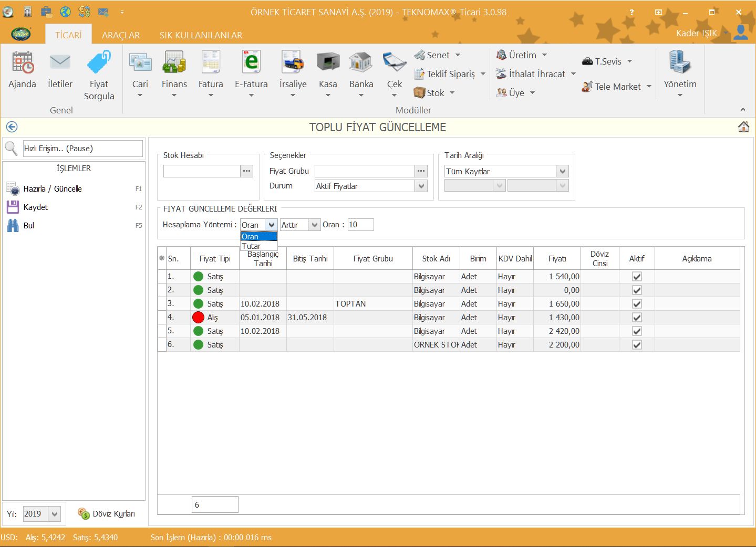
Task: Click the back arrow beside page title
Action: tap(12, 127)
